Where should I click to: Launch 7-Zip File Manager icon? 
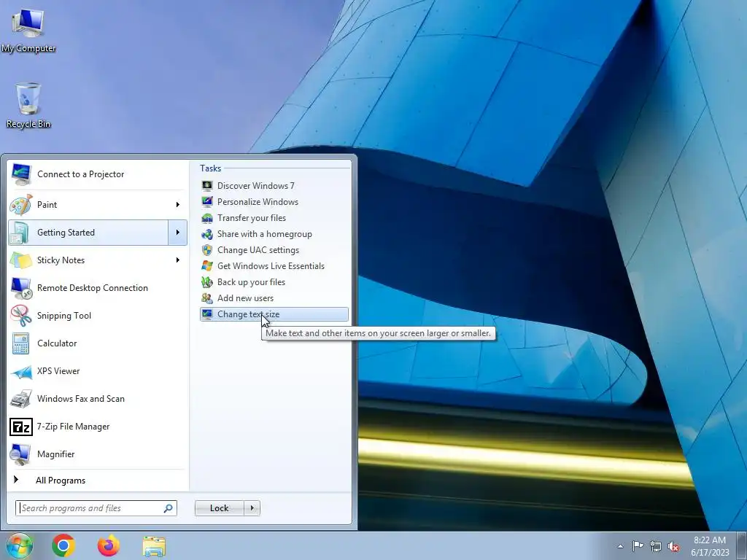(21, 427)
